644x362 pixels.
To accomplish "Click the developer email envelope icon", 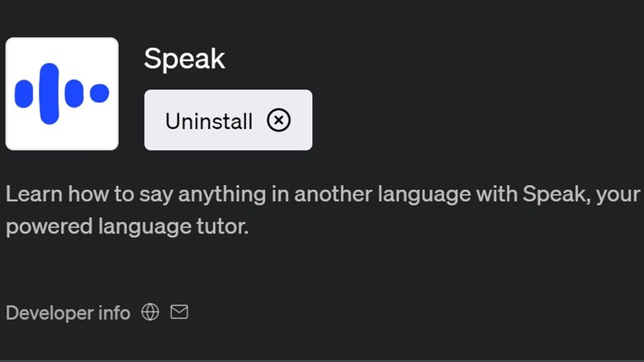I will point(179,312).
